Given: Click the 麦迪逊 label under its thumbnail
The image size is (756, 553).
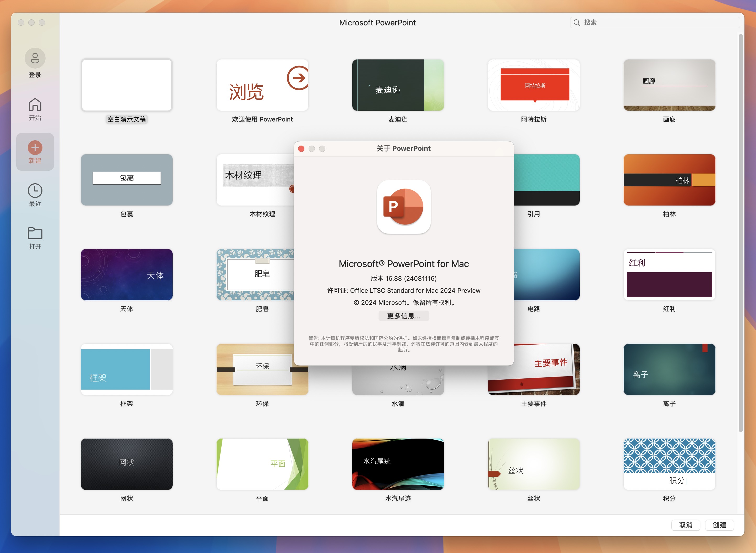Looking at the screenshot, I should (398, 119).
